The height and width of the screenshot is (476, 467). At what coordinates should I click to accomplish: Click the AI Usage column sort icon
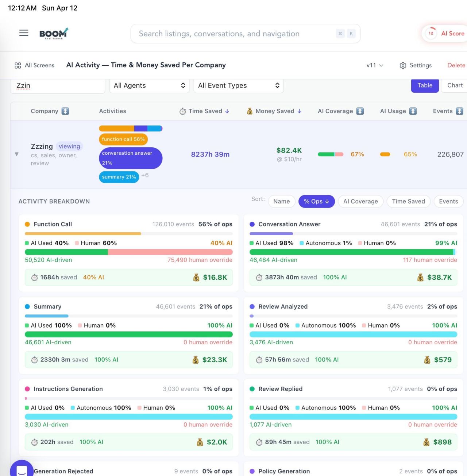tap(413, 111)
